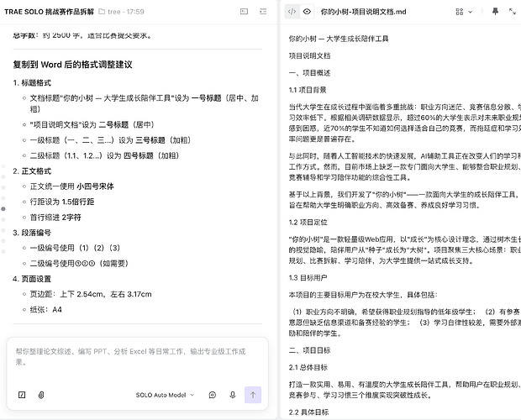521x420 pixels.
Task: Click paragraph starting '打造一款实用、易用'
Action: tap(405, 390)
